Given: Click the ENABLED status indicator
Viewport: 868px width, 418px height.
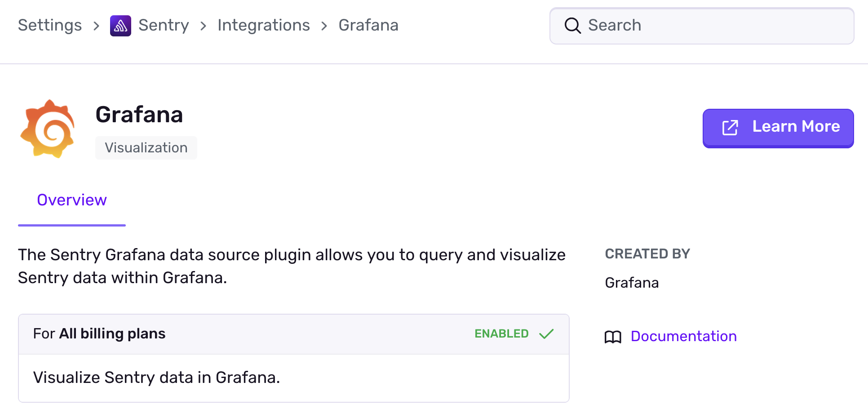Looking at the screenshot, I should [x=501, y=334].
